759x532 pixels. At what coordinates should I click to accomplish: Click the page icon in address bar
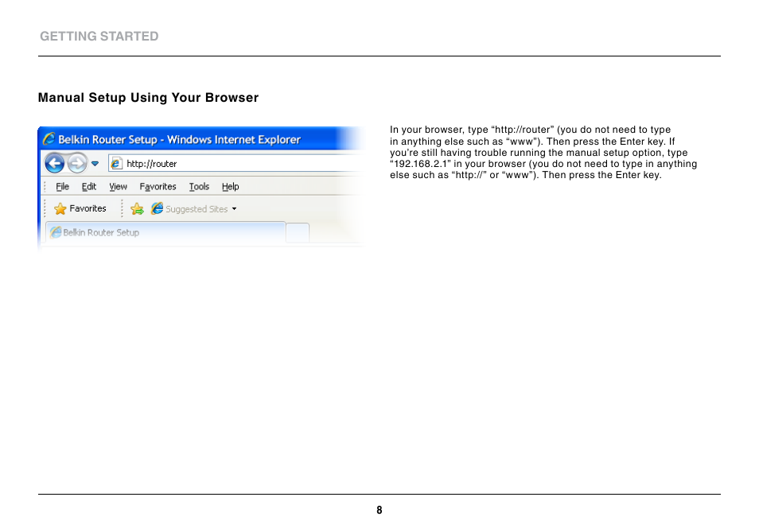(116, 164)
